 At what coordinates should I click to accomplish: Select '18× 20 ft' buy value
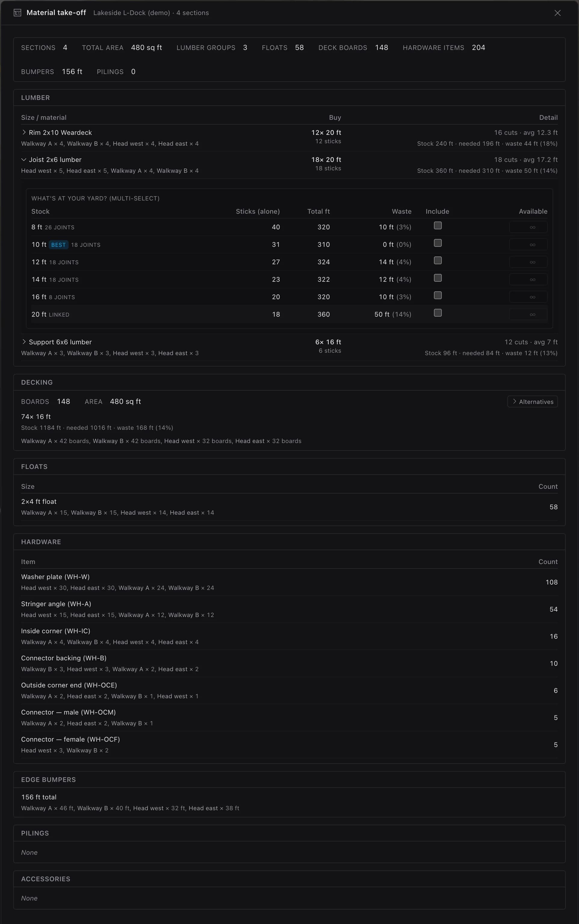coord(326,160)
